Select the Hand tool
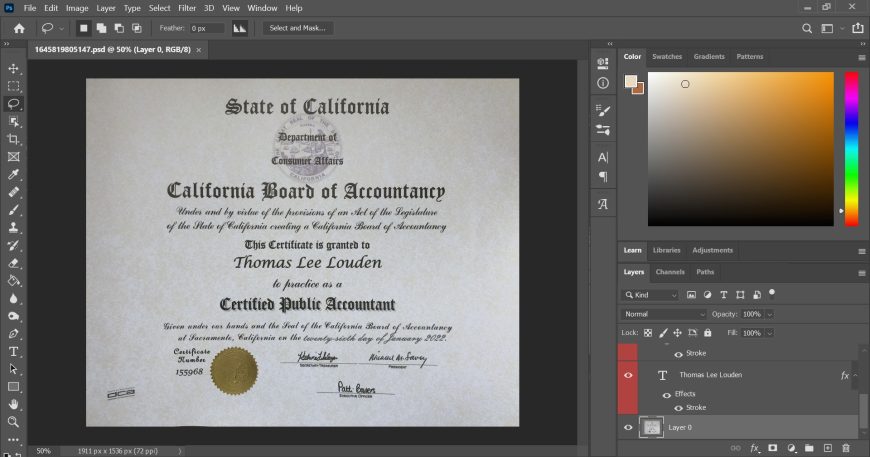The image size is (870, 457). 13,404
